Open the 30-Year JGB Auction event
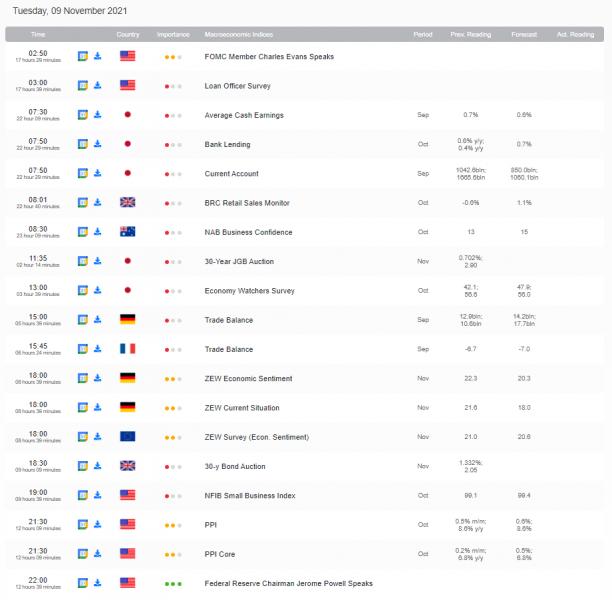 click(x=238, y=262)
